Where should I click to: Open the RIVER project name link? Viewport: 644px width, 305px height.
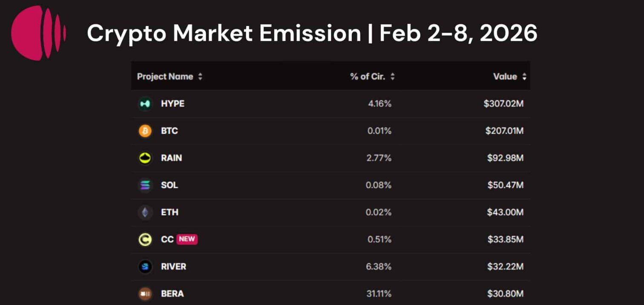click(173, 267)
